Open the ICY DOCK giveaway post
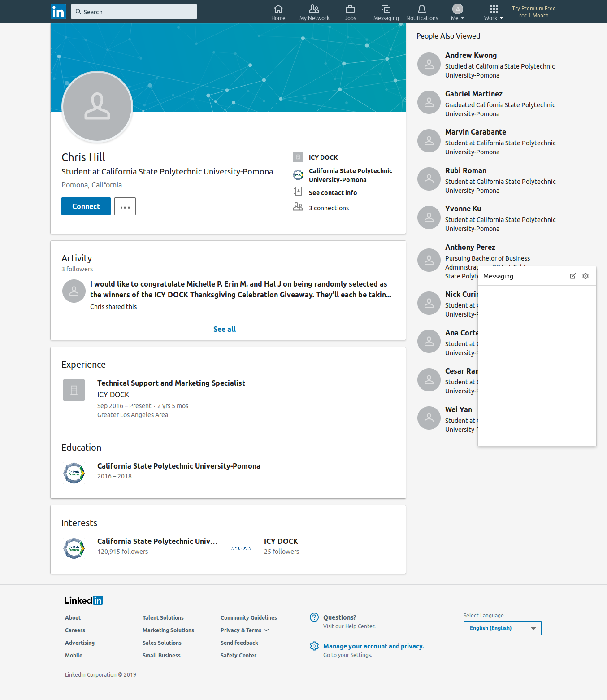607x700 pixels. pyautogui.click(x=241, y=289)
